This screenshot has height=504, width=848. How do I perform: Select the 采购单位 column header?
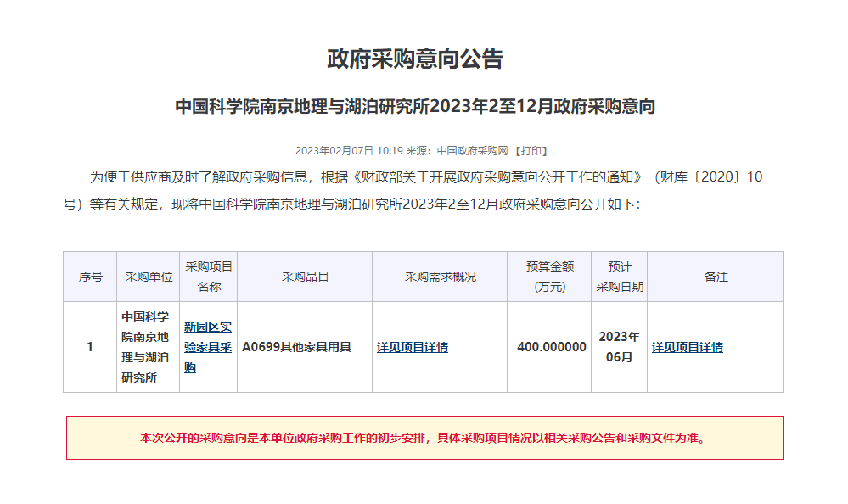click(x=149, y=277)
